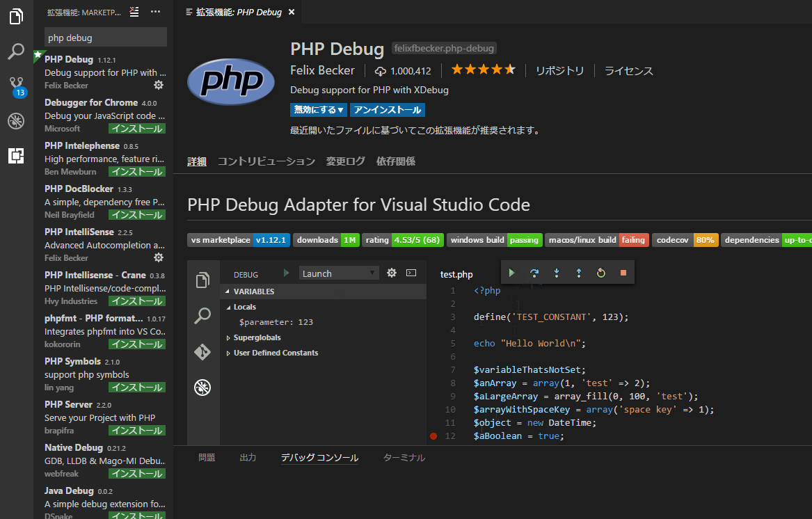Click the five-star rating
The image size is (812, 519).
483,70
